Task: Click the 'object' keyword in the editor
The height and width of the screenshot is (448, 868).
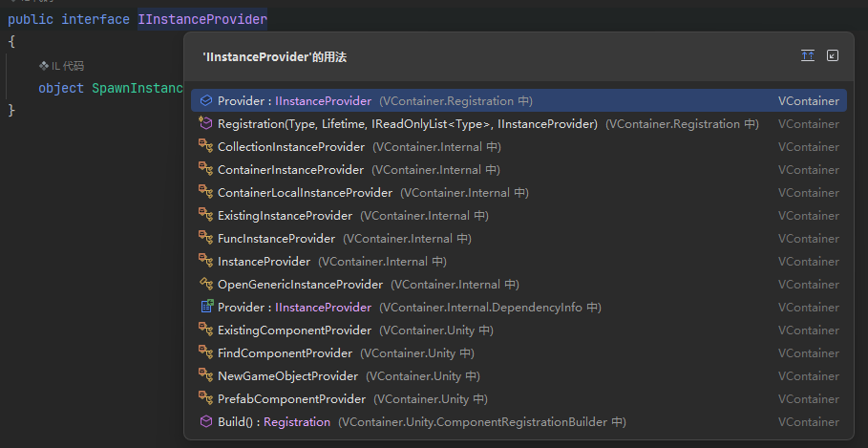Action: (x=61, y=88)
